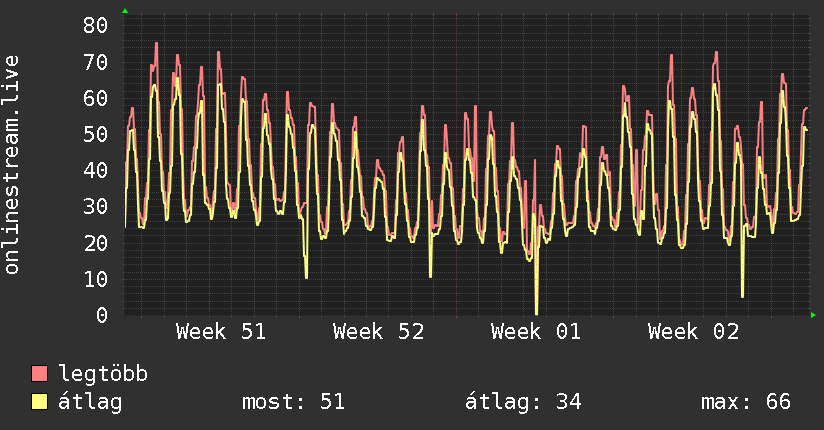Click the 70 y-axis tick label

[x=95, y=62]
